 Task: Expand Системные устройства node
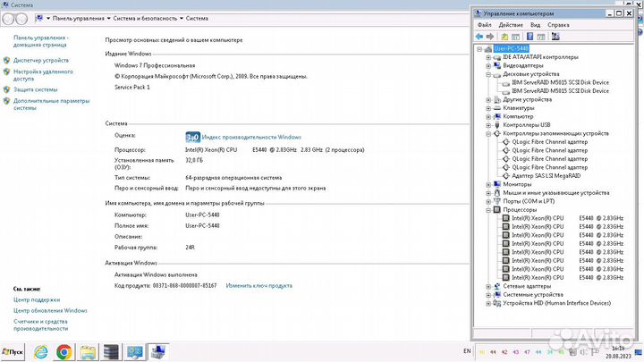488,295
